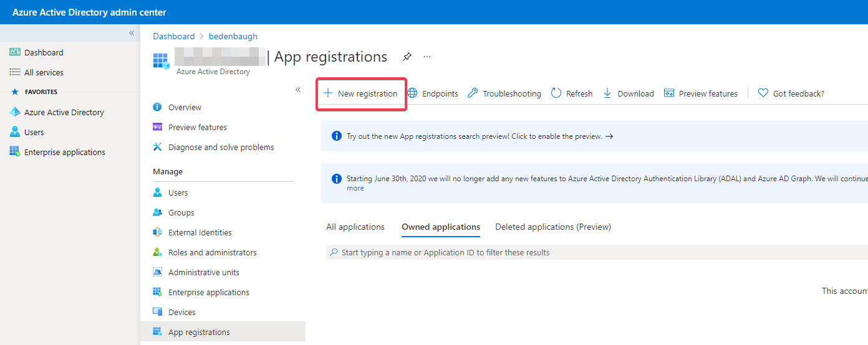Click the Download arrow icon
868x345 pixels.
pyautogui.click(x=607, y=93)
